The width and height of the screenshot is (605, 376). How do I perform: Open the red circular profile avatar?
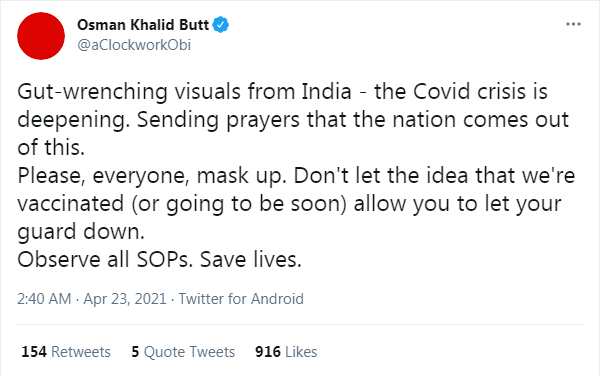coord(41,36)
